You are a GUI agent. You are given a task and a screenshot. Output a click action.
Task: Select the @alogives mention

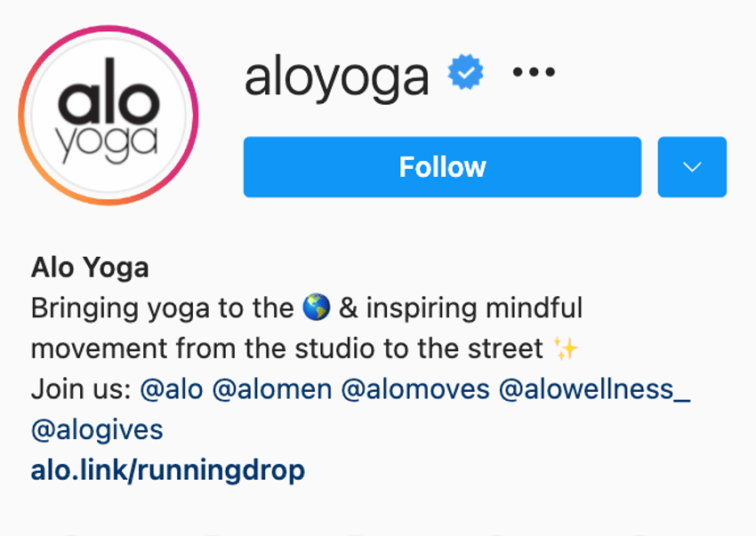tap(97, 429)
